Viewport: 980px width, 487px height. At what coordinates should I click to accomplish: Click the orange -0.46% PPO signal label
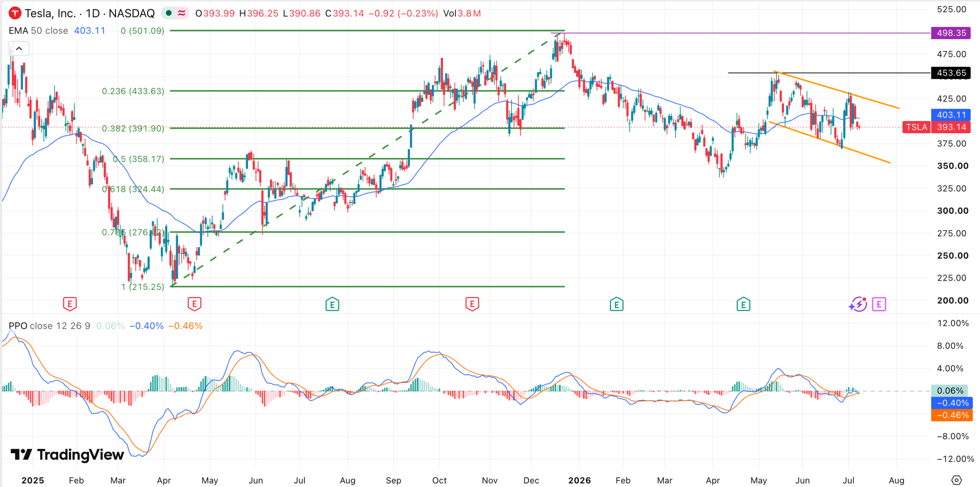tap(952, 415)
